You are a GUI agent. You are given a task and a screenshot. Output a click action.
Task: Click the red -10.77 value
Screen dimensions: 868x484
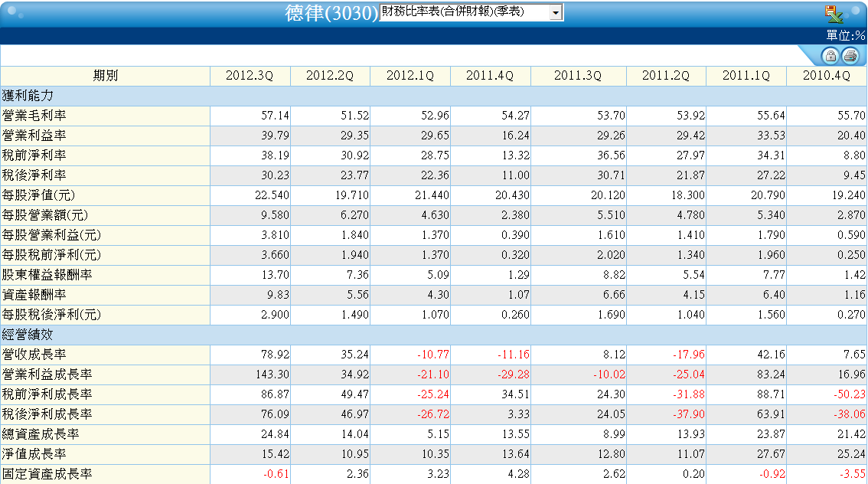click(433, 355)
